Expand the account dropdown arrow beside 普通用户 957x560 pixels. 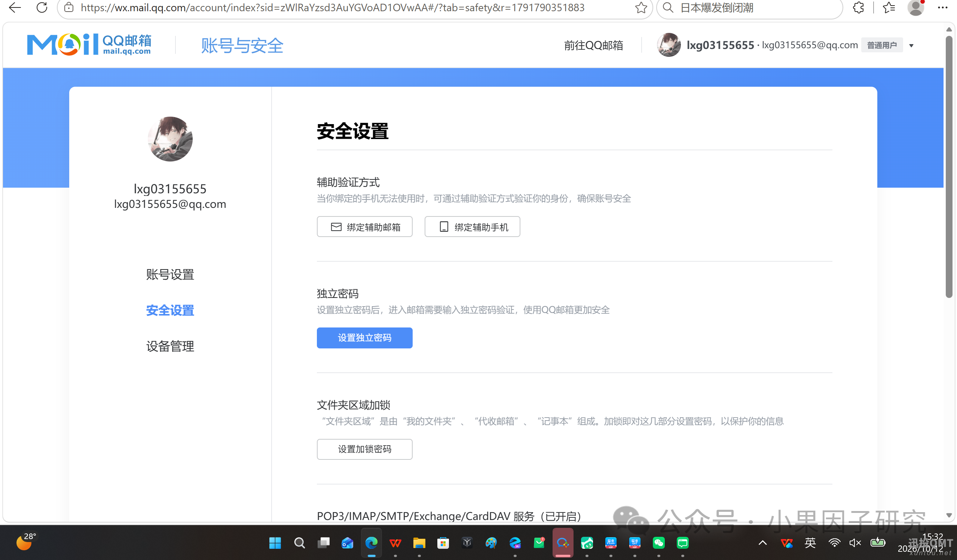pyautogui.click(x=911, y=46)
